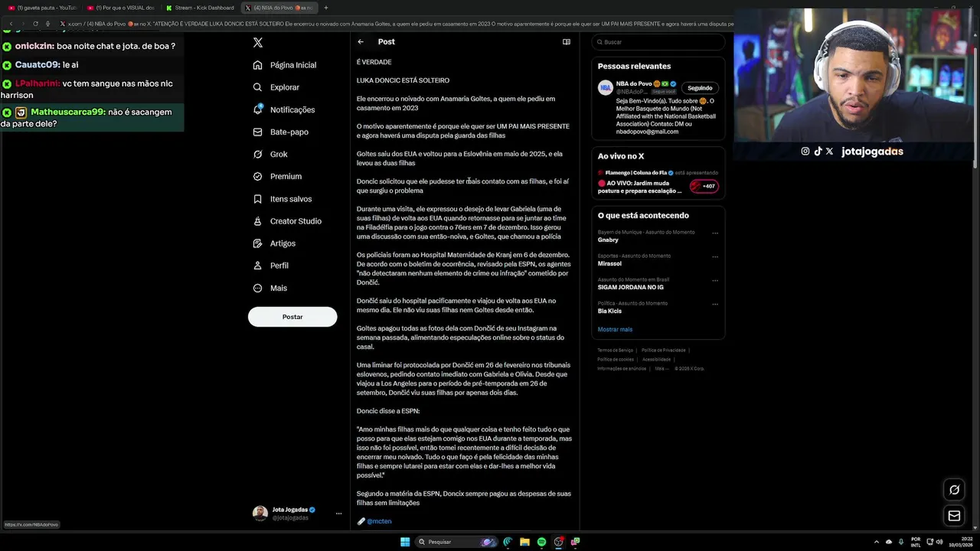980x551 pixels.
Task: Click the X logo in the sidebar
Action: (258, 43)
